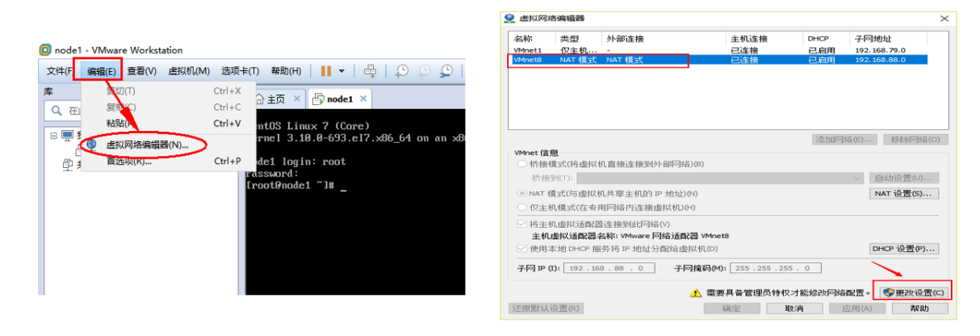The width and height of the screenshot is (980, 336).
Task: Select the 桥接模式 radio button
Action: 522,165
